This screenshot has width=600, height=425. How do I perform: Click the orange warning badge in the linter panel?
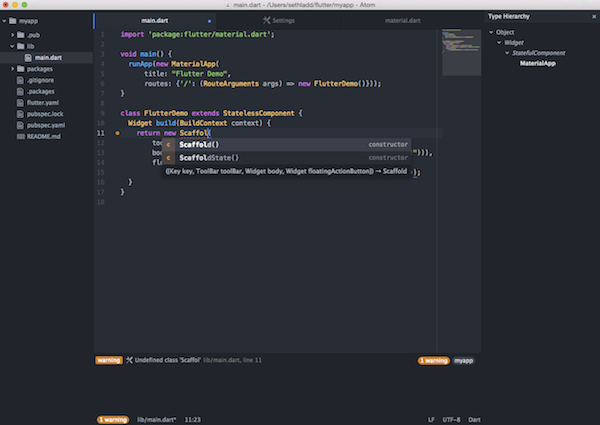(109, 360)
